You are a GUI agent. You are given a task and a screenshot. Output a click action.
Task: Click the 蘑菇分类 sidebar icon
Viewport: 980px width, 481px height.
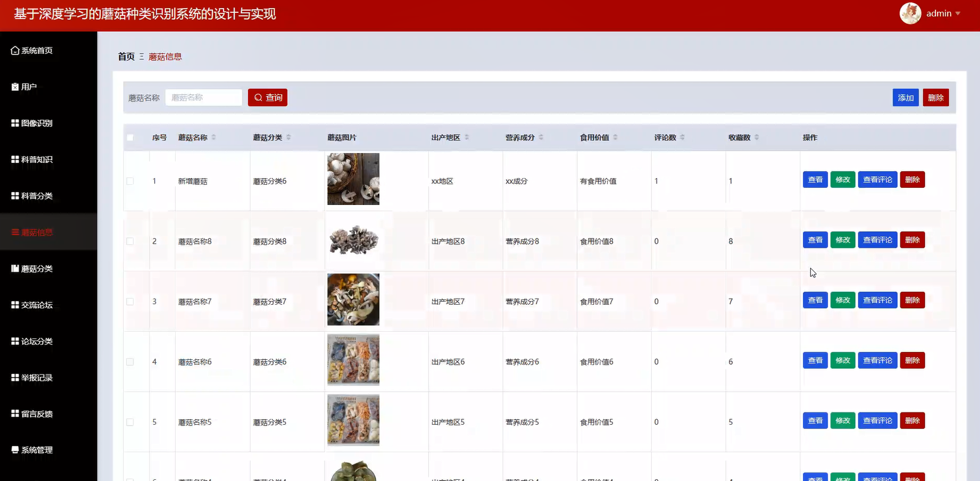coord(15,268)
